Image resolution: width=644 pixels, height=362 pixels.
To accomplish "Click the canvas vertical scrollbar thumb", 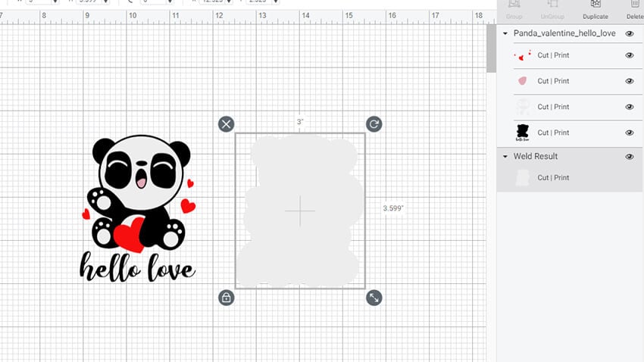I will (x=491, y=48).
